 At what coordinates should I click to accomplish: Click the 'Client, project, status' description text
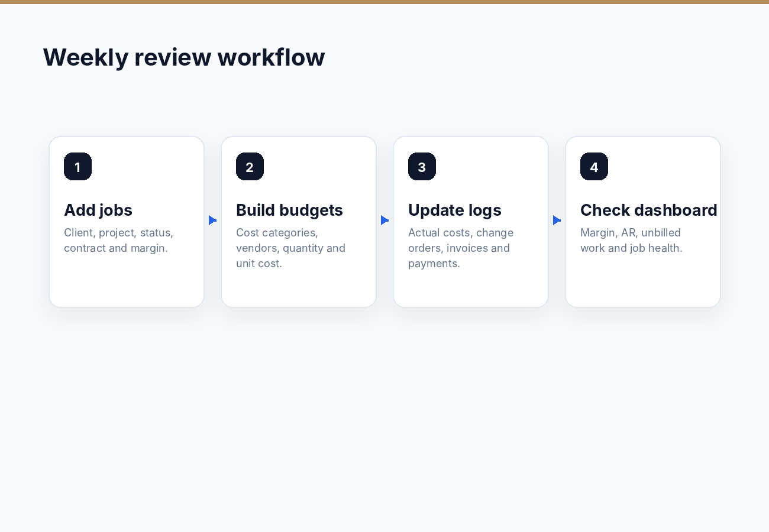click(119, 240)
